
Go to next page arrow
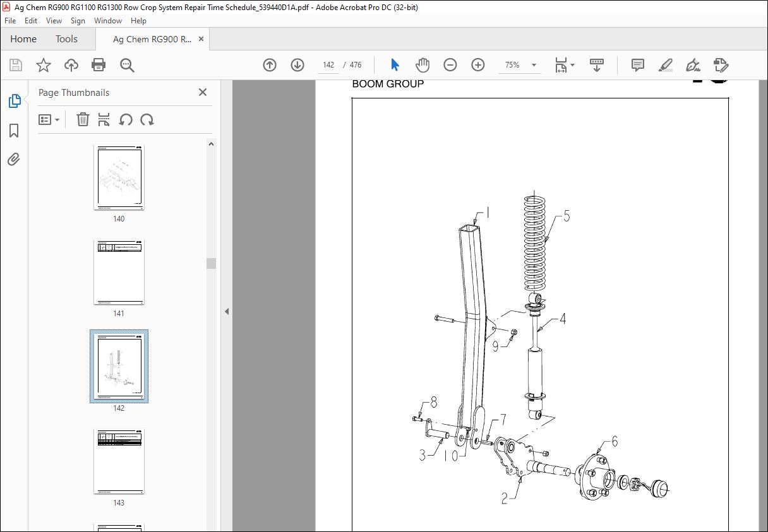pyautogui.click(x=297, y=65)
